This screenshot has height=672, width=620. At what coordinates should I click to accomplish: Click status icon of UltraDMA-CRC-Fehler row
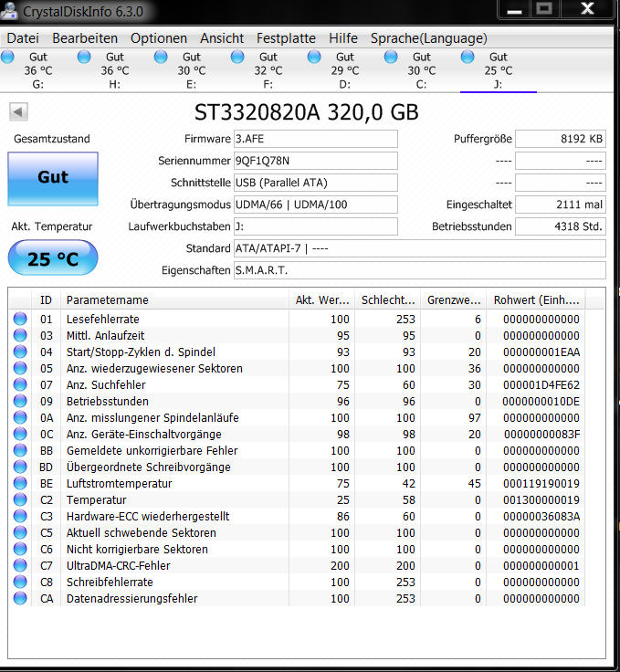20,565
